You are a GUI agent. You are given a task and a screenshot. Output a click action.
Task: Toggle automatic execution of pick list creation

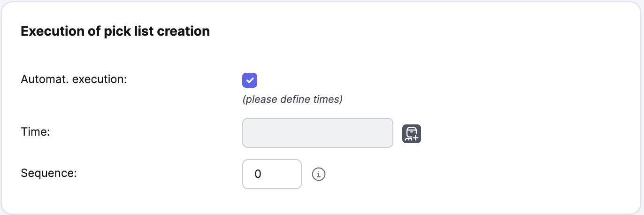pyautogui.click(x=250, y=80)
